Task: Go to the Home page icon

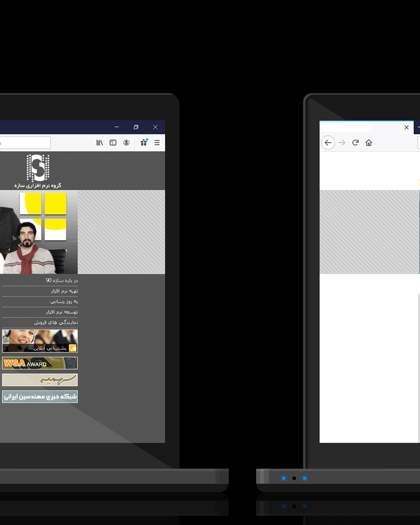Action: pos(369,143)
